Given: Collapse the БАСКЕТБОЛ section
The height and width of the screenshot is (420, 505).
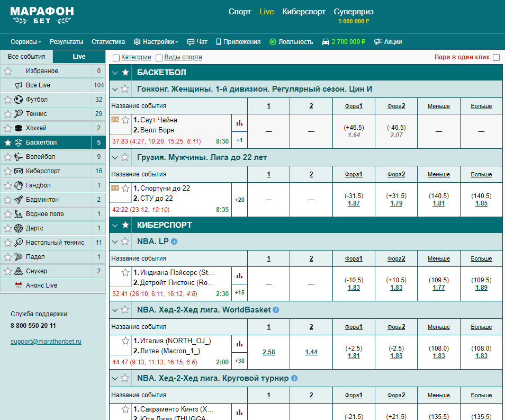Looking at the screenshot, I should pyautogui.click(x=115, y=73).
